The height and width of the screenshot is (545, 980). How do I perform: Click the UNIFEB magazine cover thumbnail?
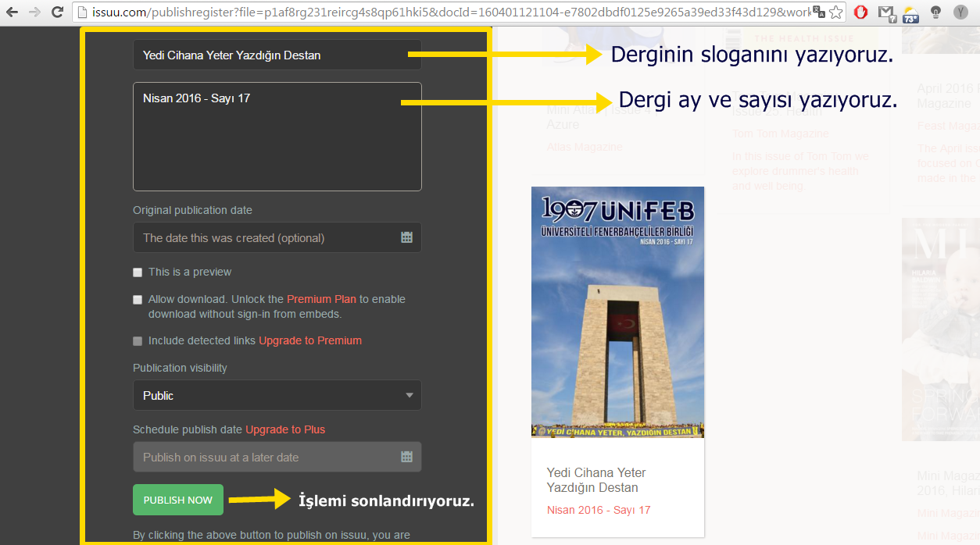pyautogui.click(x=617, y=312)
